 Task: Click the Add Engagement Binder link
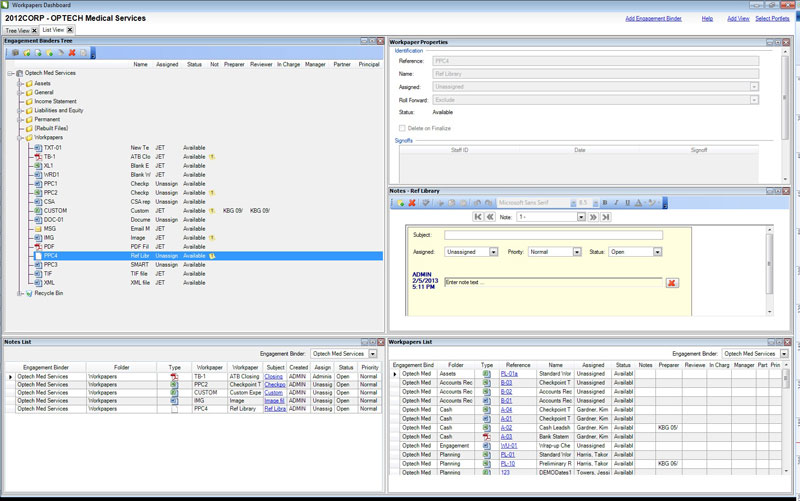[655, 18]
